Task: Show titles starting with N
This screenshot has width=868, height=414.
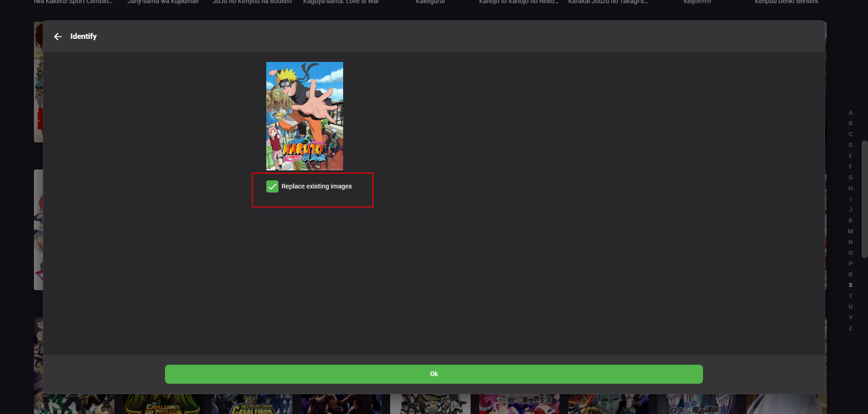Action: (x=850, y=242)
